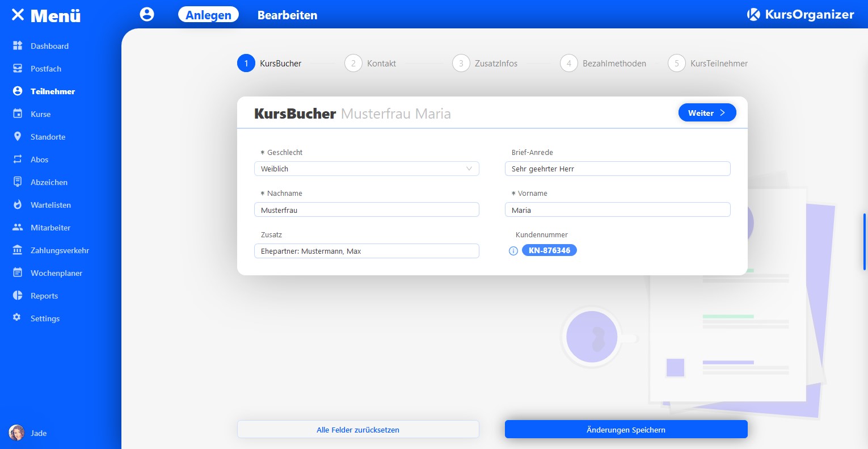The width and height of the screenshot is (868, 449).
Task: Click into the Nachname input field
Action: (x=366, y=210)
